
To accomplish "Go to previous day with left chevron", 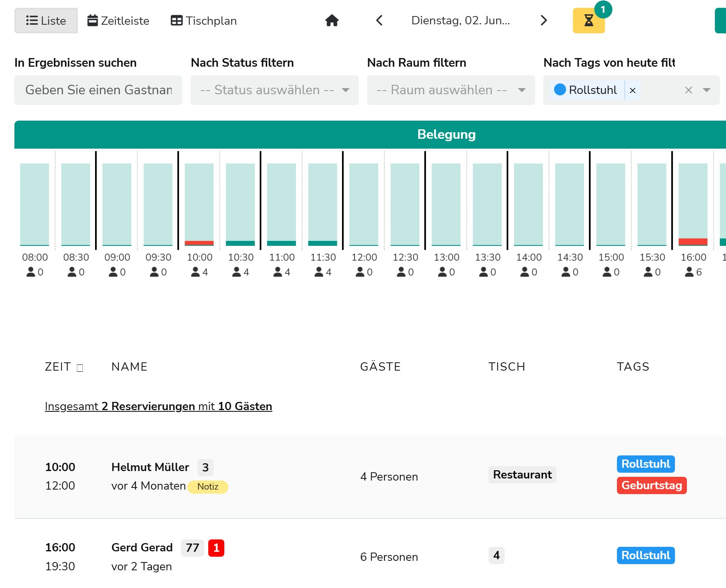I will tap(379, 20).
